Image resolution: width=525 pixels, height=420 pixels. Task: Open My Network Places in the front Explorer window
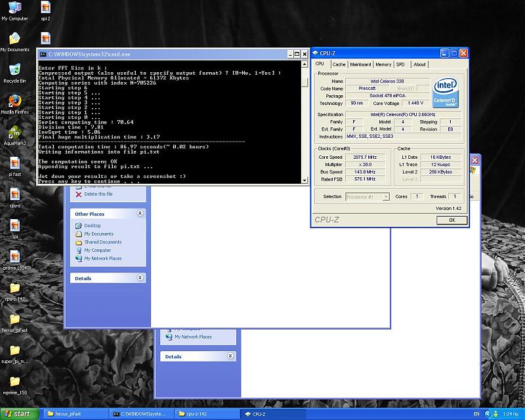tap(103, 258)
